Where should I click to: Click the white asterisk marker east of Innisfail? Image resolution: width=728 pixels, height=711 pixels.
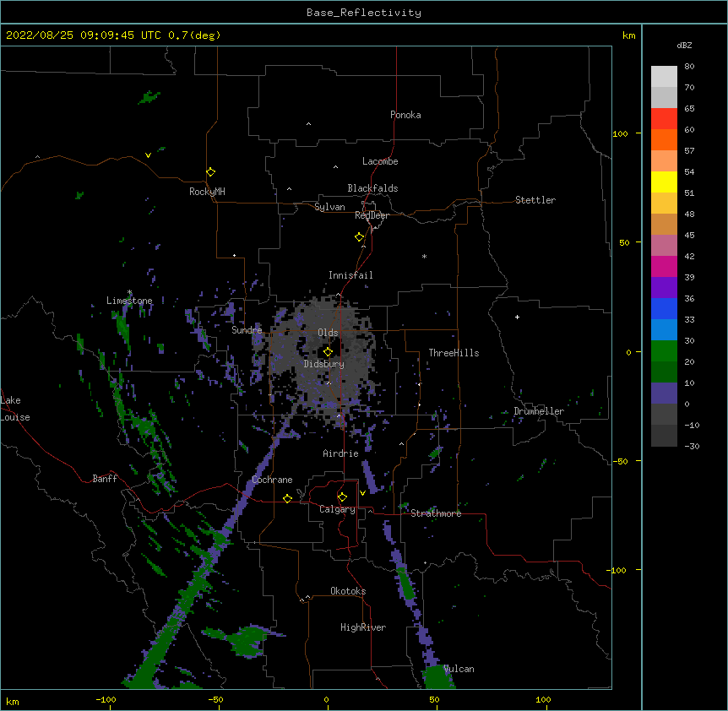pyautogui.click(x=424, y=256)
